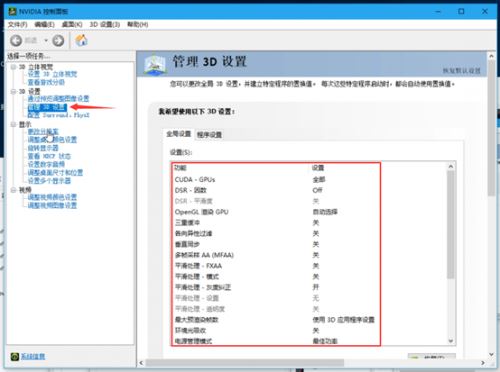Screen dimensions: 500x372
Task: Open the 帮助(H) menu
Action: (138, 24)
